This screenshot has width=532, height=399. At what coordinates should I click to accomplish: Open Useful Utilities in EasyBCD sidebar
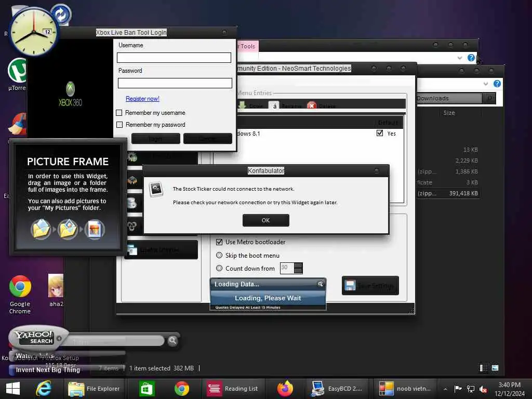pyautogui.click(x=161, y=250)
